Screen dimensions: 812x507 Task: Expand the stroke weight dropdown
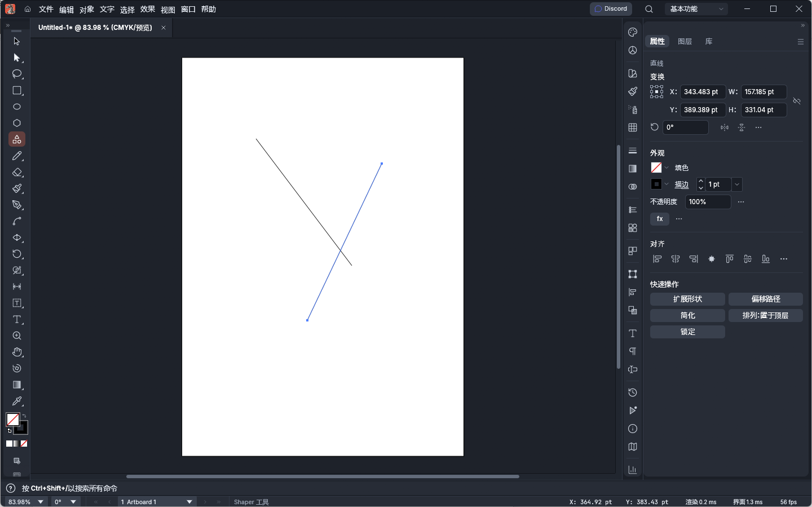(737, 184)
